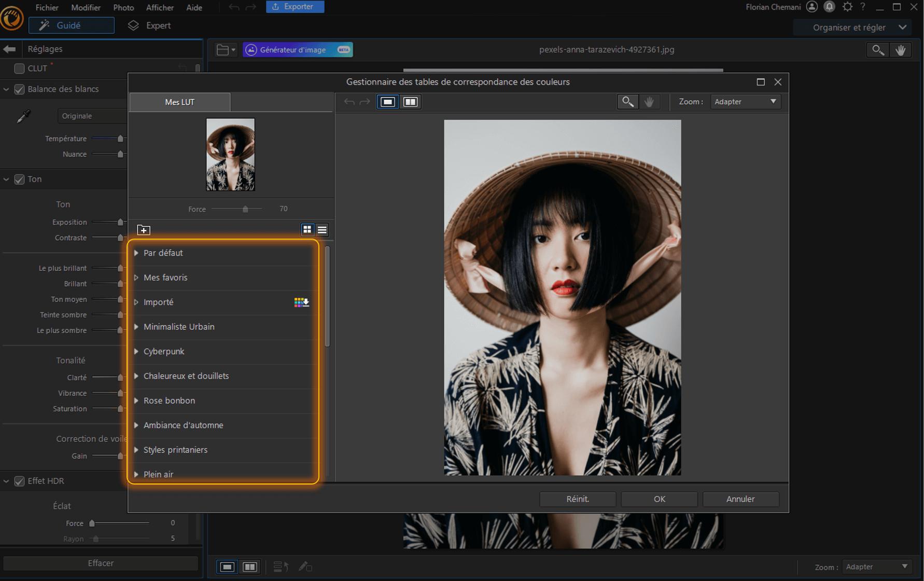Uncheck the Balance des blancs checkbox
The height and width of the screenshot is (581, 924).
19,89
